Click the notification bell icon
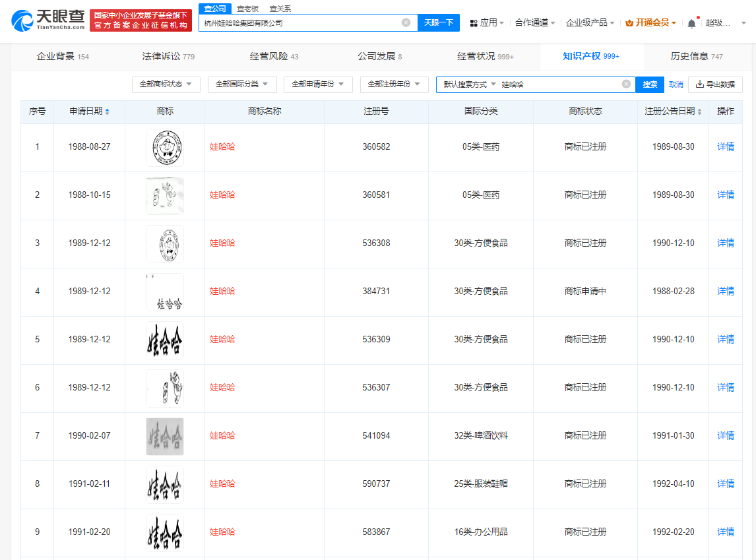Image resolution: width=756 pixels, height=560 pixels. coord(691,22)
